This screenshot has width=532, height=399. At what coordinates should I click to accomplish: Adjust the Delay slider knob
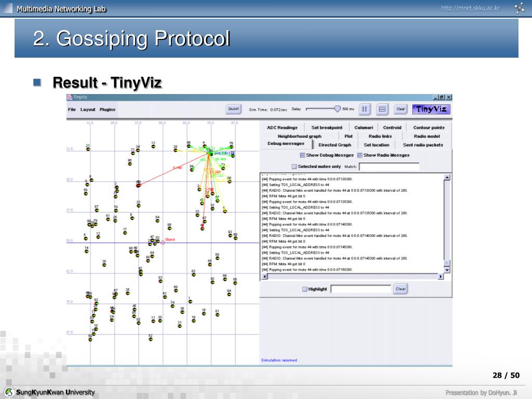pyautogui.click(x=337, y=109)
